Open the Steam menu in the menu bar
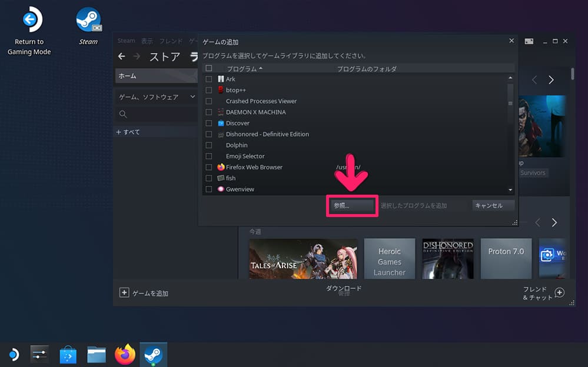Viewport: 588px width, 367px height. click(x=127, y=41)
